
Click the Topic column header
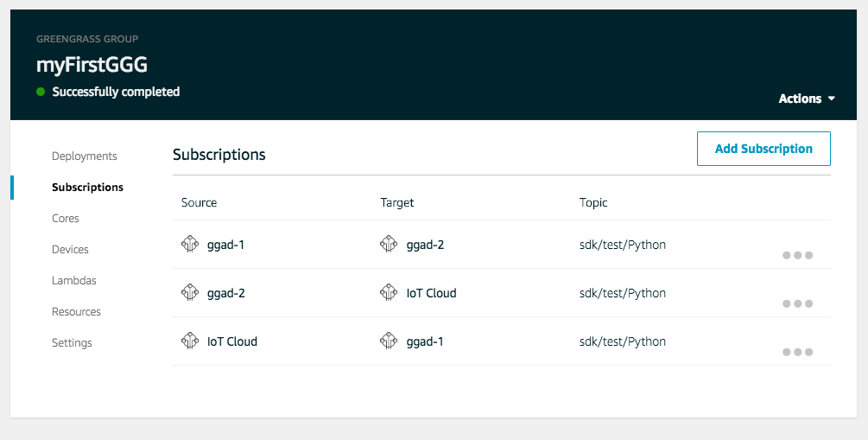coord(593,203)
